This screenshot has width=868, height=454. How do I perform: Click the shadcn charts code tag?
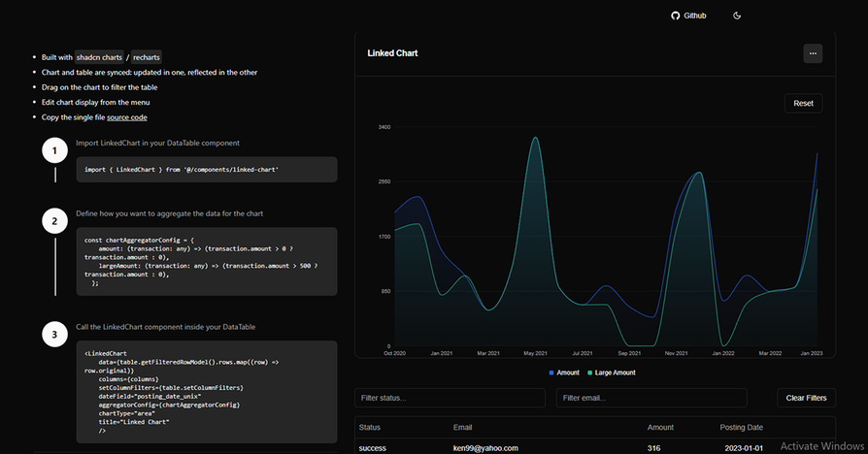[99, 57]
